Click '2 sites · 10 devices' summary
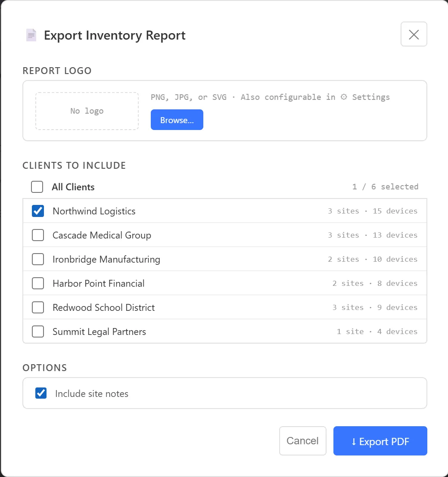This screenshot has height=477, width=448. (373, 259)
